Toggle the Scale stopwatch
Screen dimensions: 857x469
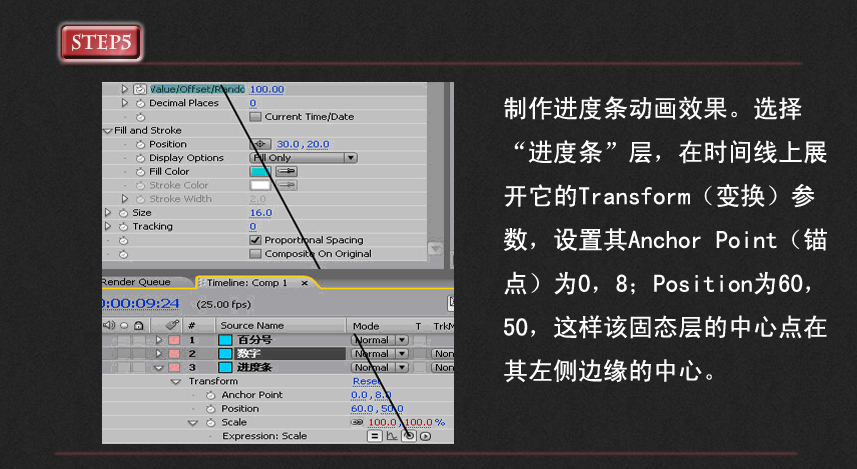click(210, 423)
